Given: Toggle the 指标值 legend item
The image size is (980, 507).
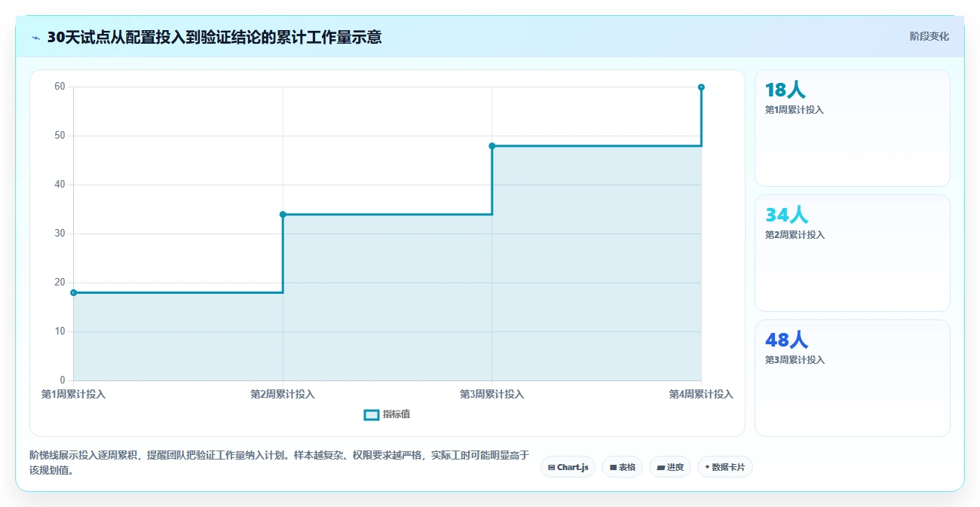Looking at the screenshot, I should (387, 414).
